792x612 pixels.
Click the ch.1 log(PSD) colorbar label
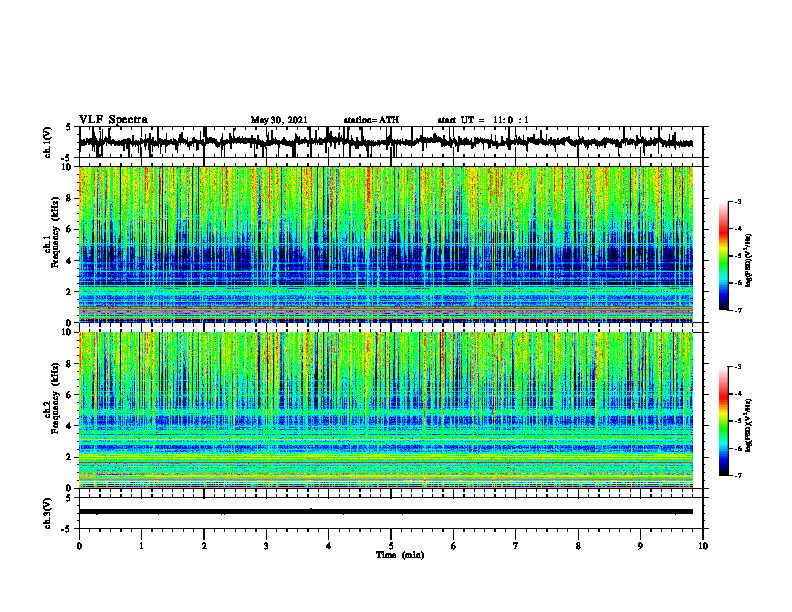(749, 261)
